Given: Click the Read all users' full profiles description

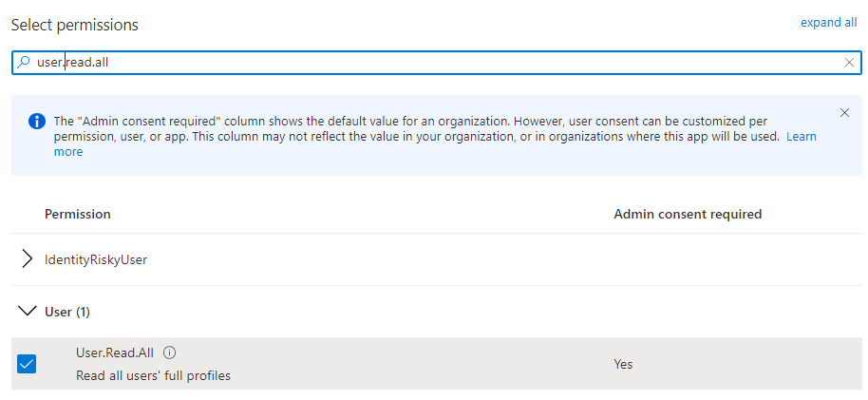Looking at the screenshot, I should (153, 375).
